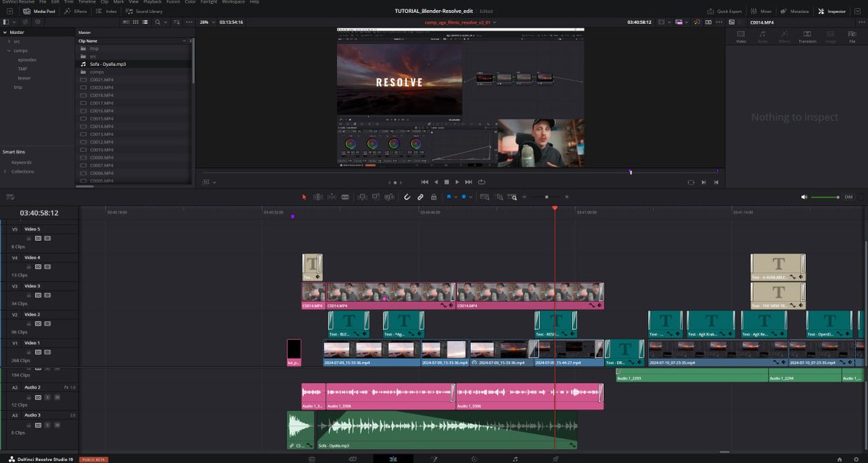Click the Replace Clip icon
This screenshot has width=868, height=463.
tap(389, 197)
